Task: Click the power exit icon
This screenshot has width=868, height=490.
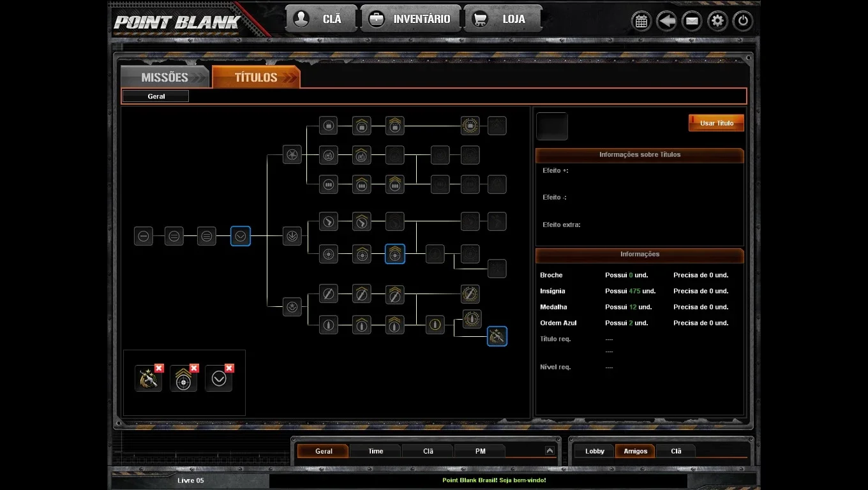Action: pyautogui.click(x=742, y=21)
